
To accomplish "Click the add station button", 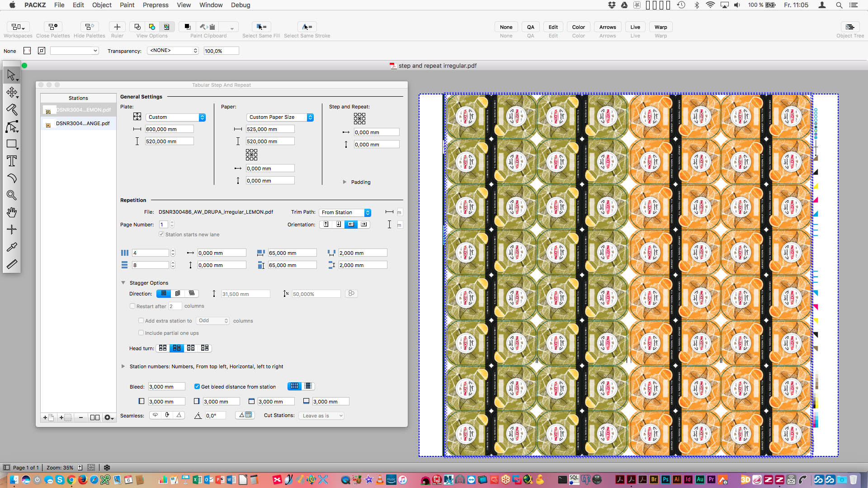I will [48, 418].
